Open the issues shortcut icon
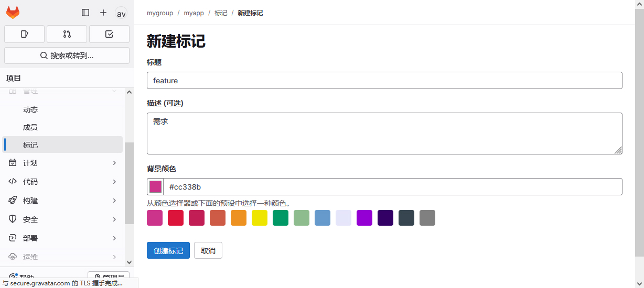The width and height of the screenshot is (644, 288). pyautogui.click(x=24, y=34)
